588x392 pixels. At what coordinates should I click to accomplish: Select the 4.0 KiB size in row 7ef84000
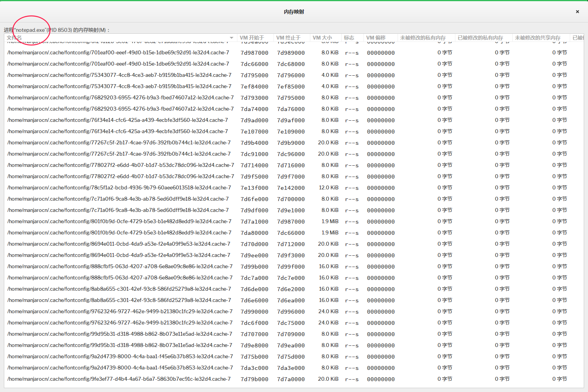coord(330,86)
